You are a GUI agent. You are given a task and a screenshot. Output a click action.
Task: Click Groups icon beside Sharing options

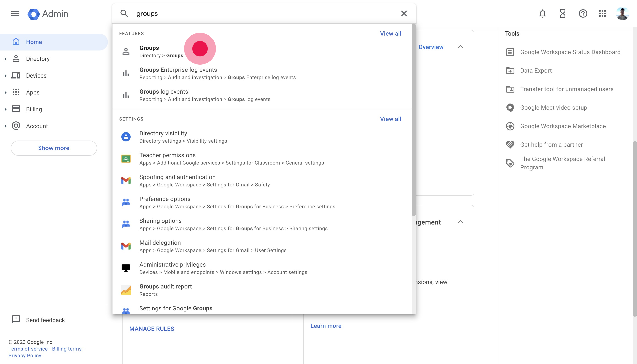(126, 224)
